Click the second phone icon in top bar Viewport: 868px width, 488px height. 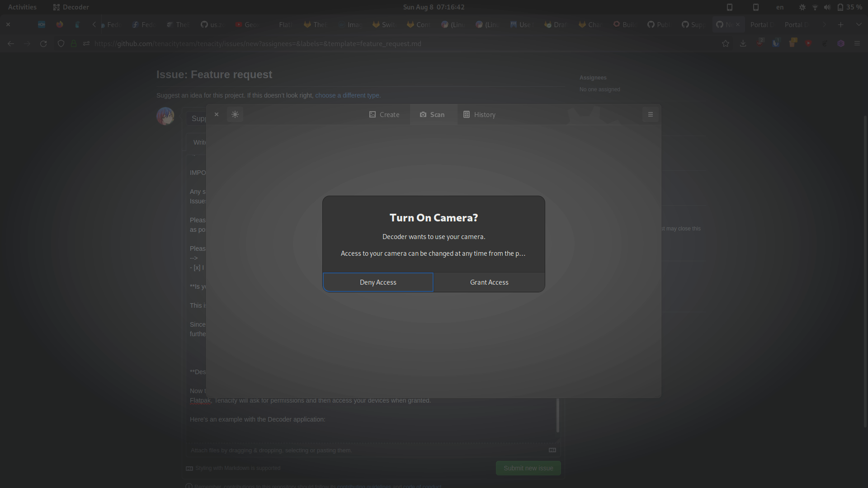pyautogui.click(x=756, y=7)
